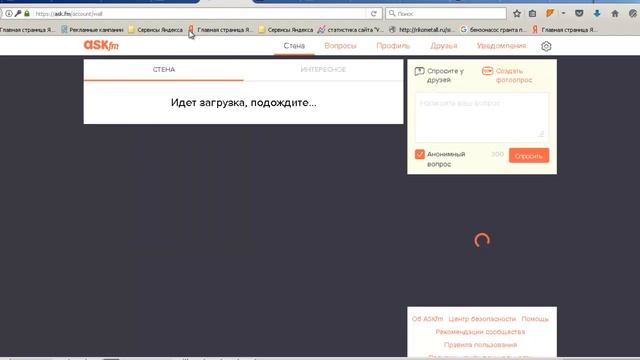This screenshot has height=360, width=640.
Task: Open 'статистика сайта' bookmark
Action: click(351, 29)
